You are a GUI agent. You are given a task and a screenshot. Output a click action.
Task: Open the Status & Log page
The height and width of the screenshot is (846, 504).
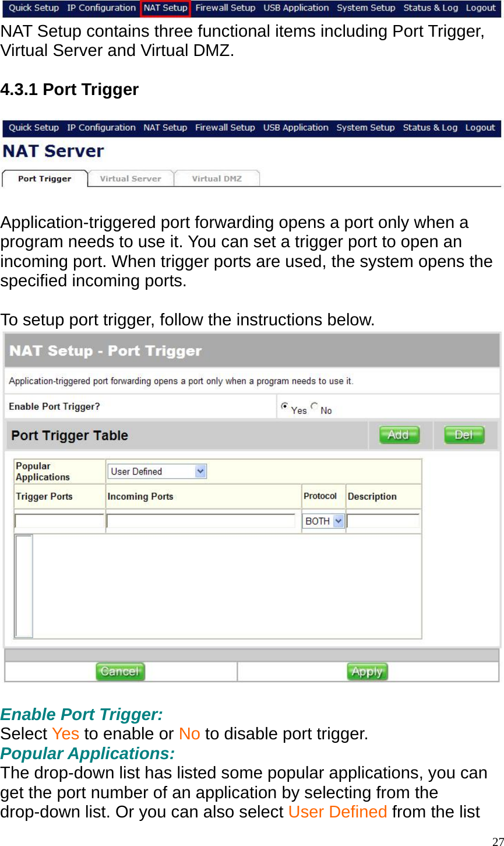[x=431, y=8]
